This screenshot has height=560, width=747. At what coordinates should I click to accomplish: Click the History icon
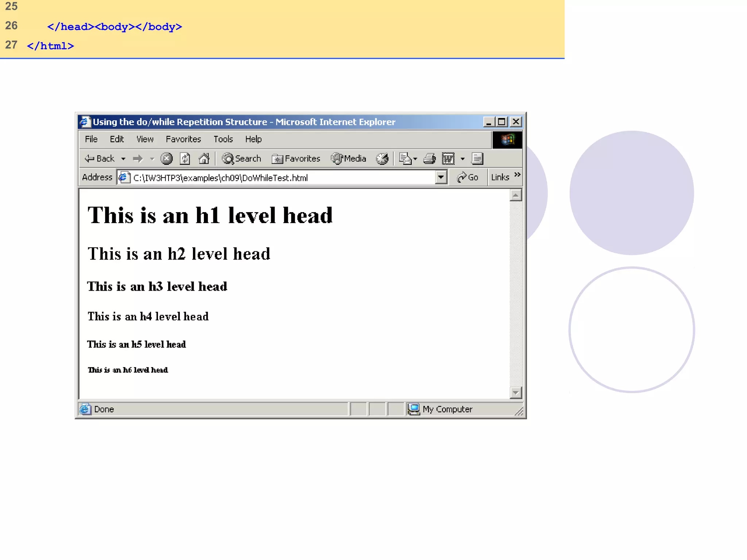pos(382,159)
